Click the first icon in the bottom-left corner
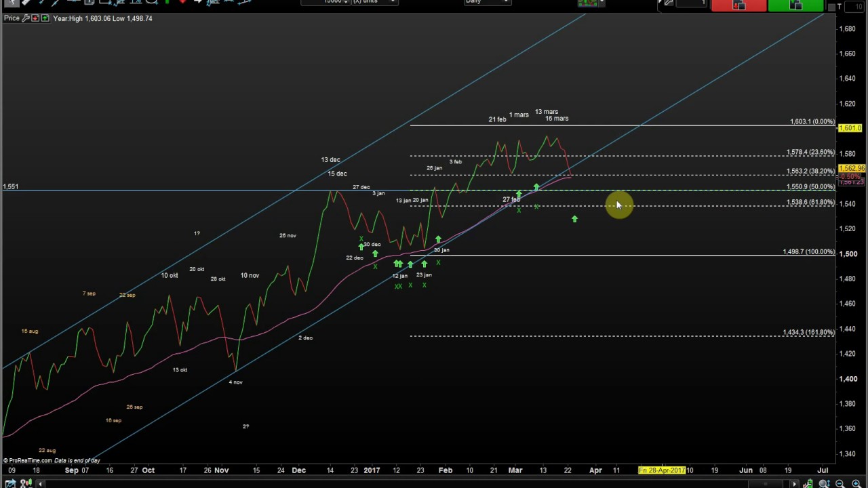 [x=11, y=483]
